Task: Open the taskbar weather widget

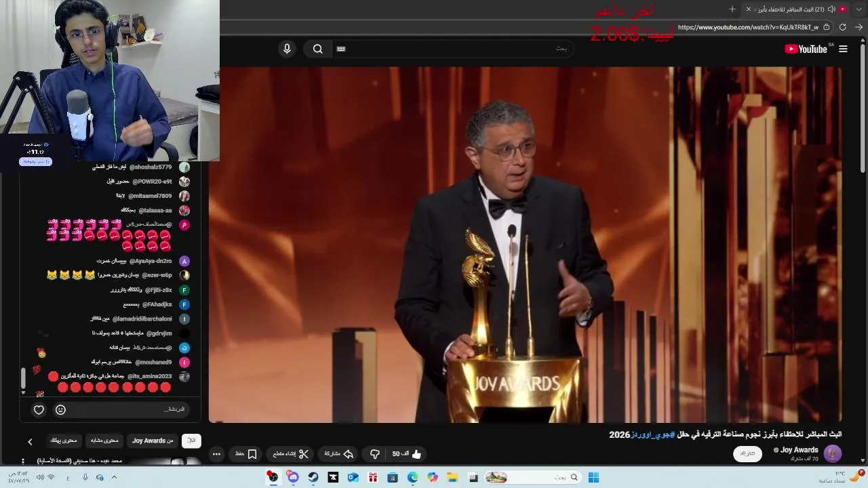Action: (841, 477)
